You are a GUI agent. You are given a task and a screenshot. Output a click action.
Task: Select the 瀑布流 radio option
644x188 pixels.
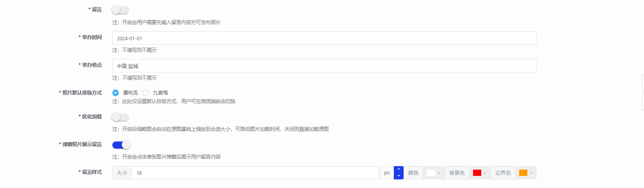pyautogui.click(x=116, y=93)
